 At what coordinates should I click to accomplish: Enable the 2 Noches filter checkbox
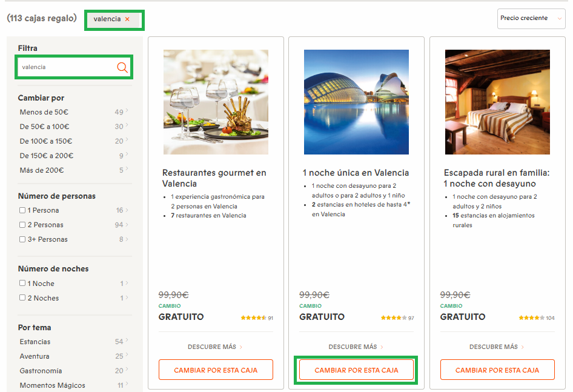[22, 298]
